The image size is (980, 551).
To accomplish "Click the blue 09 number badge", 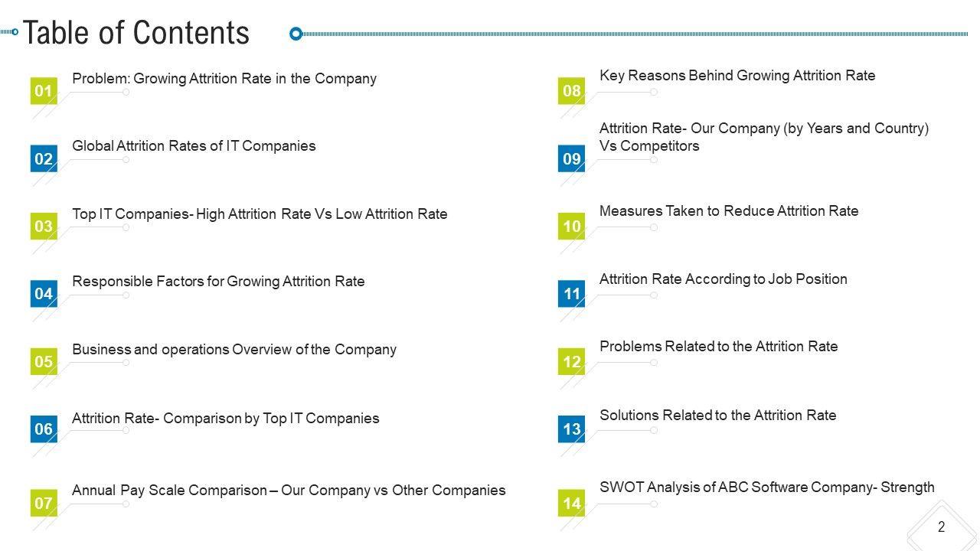I will pyautogui.click(x=571, y=159).
